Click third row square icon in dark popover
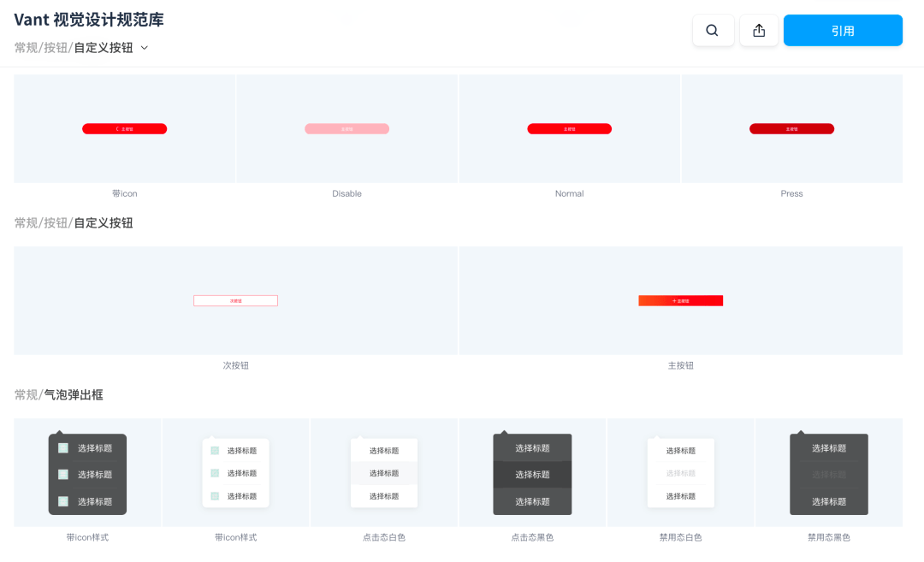924x562 pixels. (63, 501)
